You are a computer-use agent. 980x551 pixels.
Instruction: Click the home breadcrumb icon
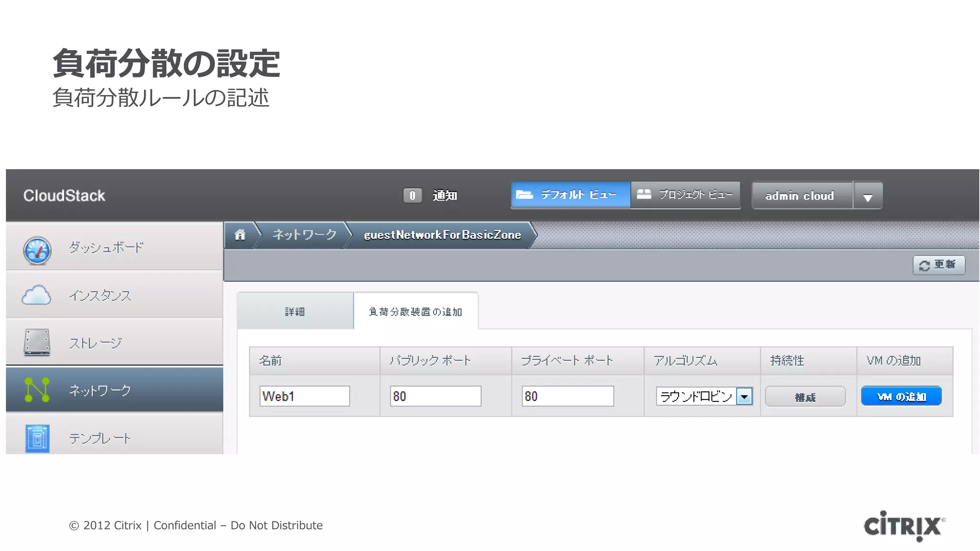point(240,235)
